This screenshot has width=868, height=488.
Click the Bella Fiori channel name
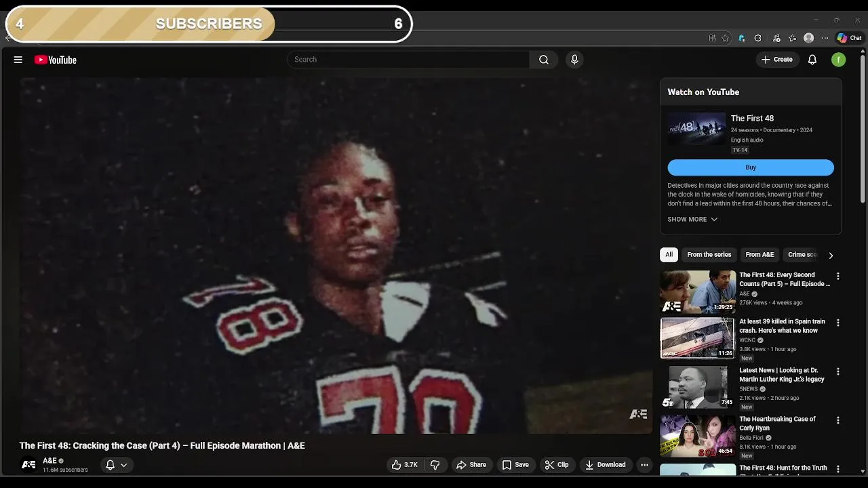[x=751, y=438]
